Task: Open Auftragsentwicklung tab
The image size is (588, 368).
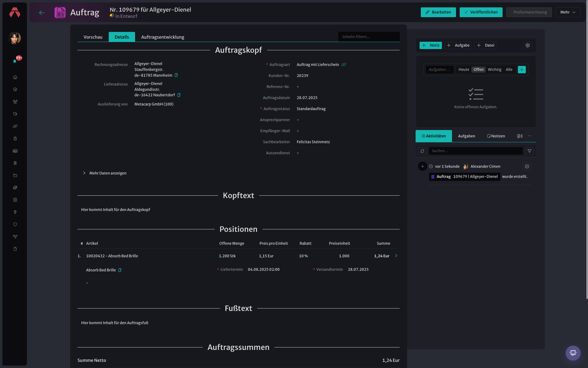Action: 163,37
